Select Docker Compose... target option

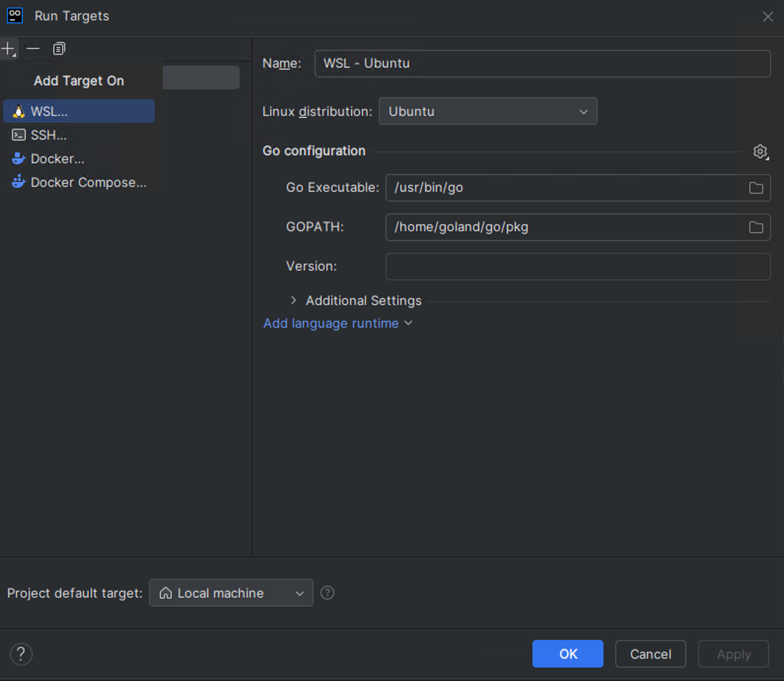click(x=88, y=182)
